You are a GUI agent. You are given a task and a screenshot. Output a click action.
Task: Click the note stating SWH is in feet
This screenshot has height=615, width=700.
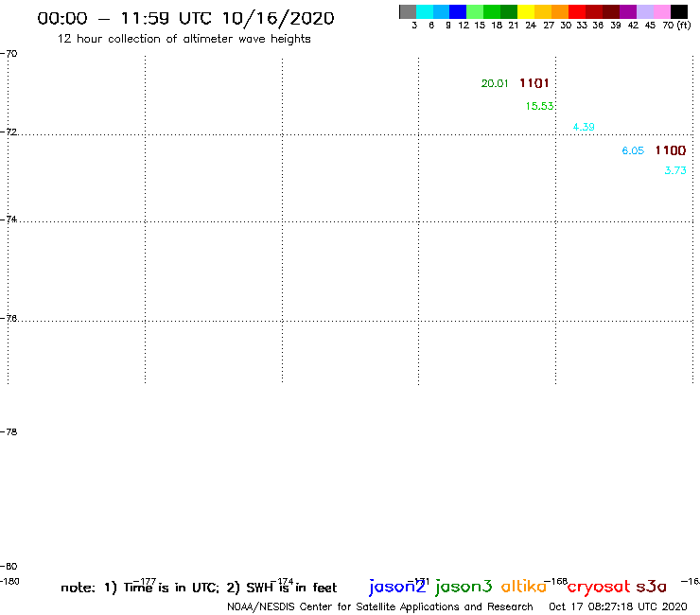(281, 588)
